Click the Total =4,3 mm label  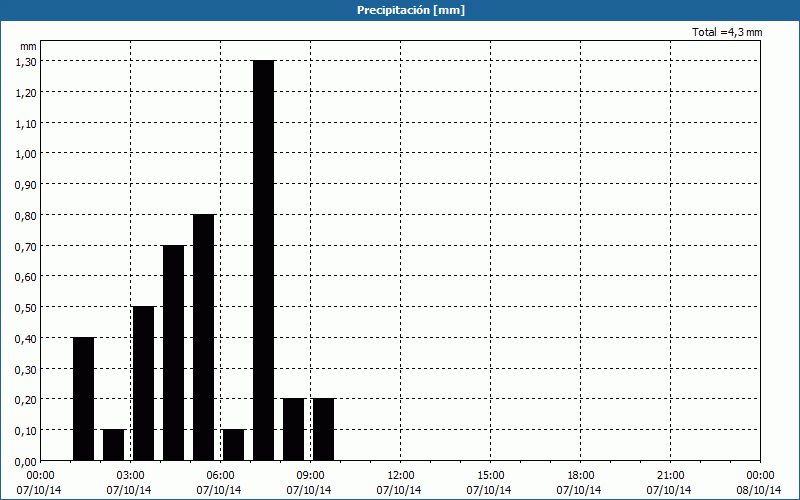click(x=727, y=32)
